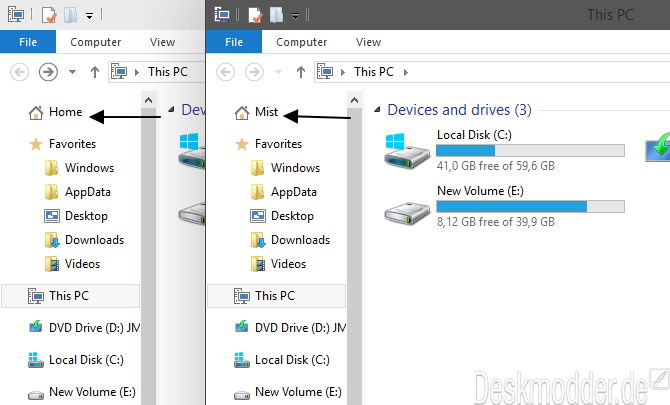Click Desktop icon in right window sidebar
The image size is (670, 405).
(258, 216)
